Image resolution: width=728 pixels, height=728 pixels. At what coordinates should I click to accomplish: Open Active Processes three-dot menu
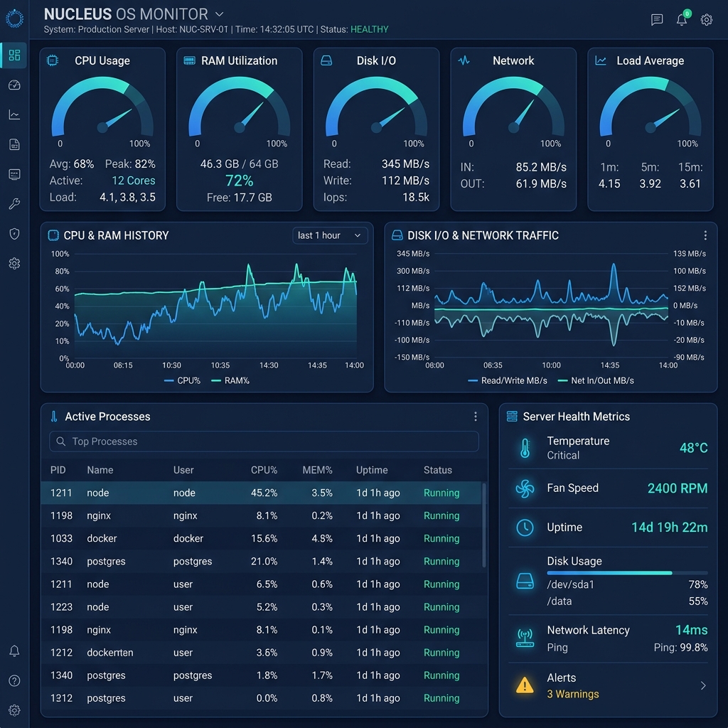(476, 417)
